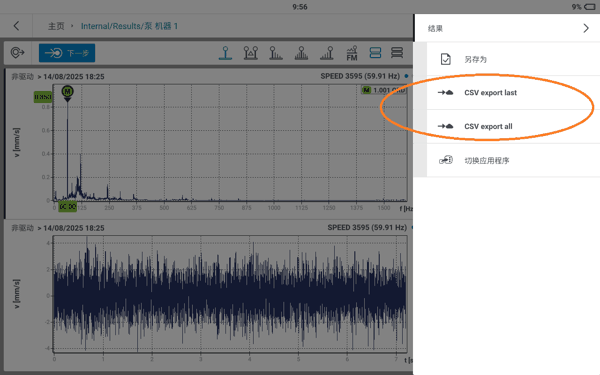This screenshot has height=375, width=600.
Task: Open the FM frequency markers tool
Action: pyautogui.click(x=352, y=53)
